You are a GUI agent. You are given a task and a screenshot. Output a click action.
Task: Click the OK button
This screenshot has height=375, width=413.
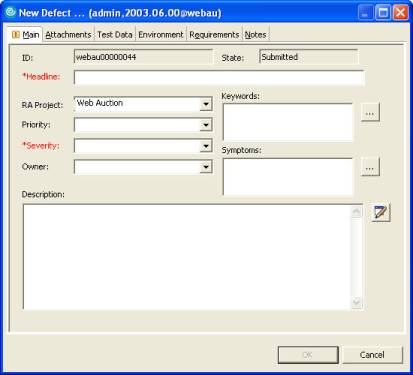(x=308, y=355)
